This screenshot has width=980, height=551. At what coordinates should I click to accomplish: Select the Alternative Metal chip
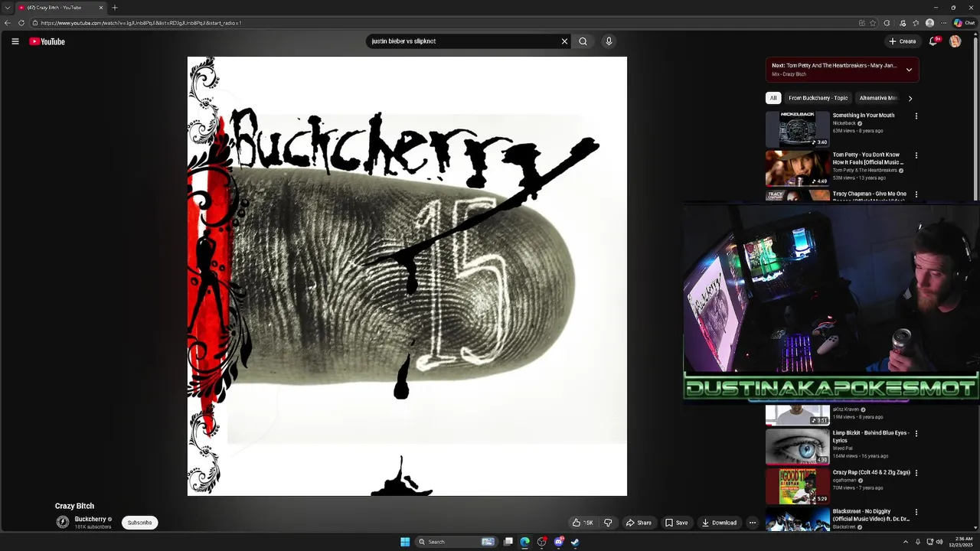coord(878,98)
